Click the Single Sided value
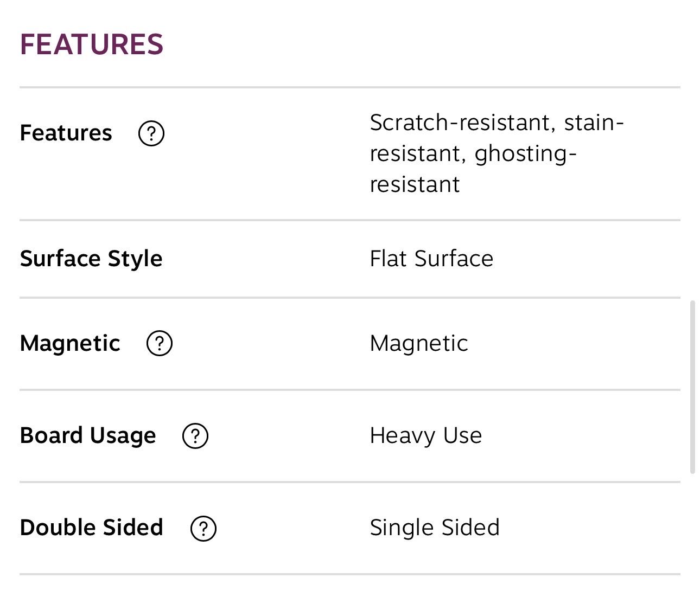This screenshot has width=700, height=591. [x=435, y=528]
